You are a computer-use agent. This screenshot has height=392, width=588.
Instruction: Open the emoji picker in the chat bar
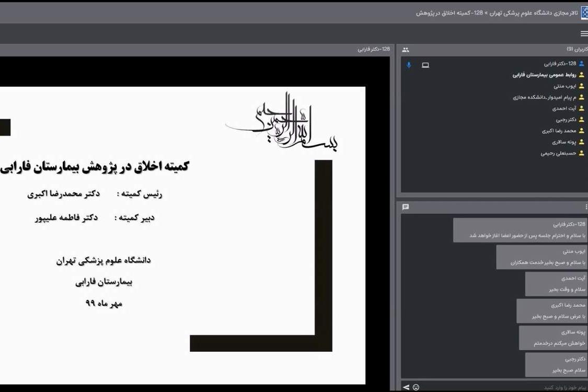pyautogui.click(x=416, y=386)
